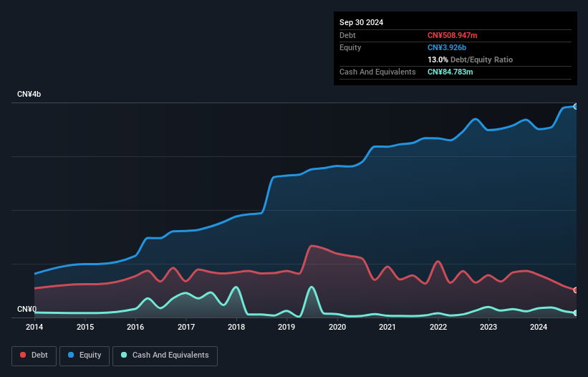
Task: Click the 2017 x-axis label
Action: tap(186, 327)
